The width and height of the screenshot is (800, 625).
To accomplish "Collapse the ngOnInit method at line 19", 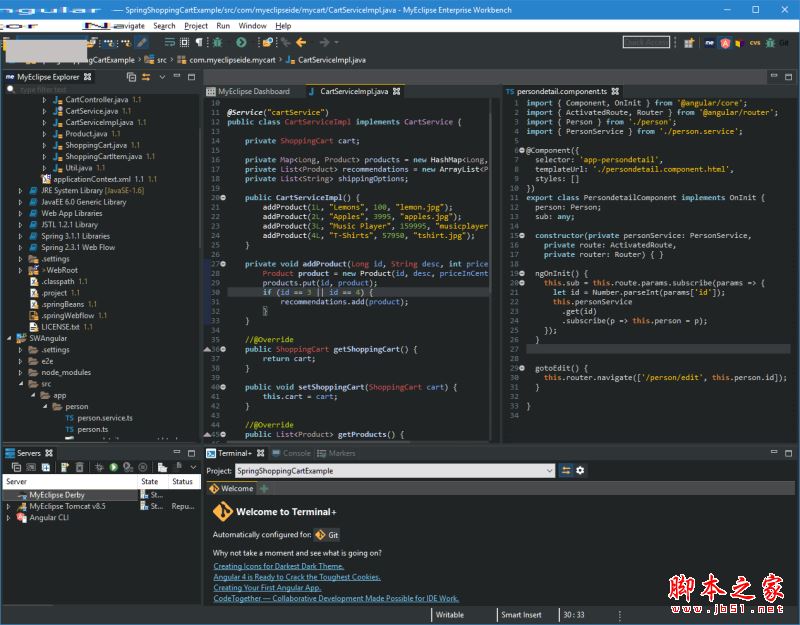I will 521,273.
